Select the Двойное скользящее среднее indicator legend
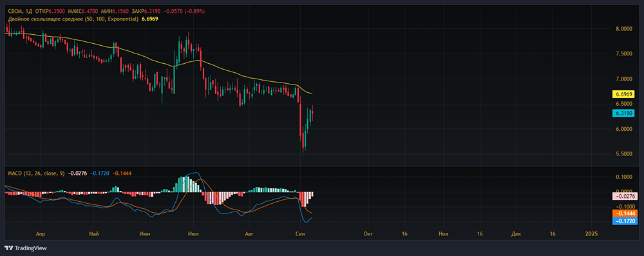644x256 pixels. pyautogui.click(x=73, y=19)
